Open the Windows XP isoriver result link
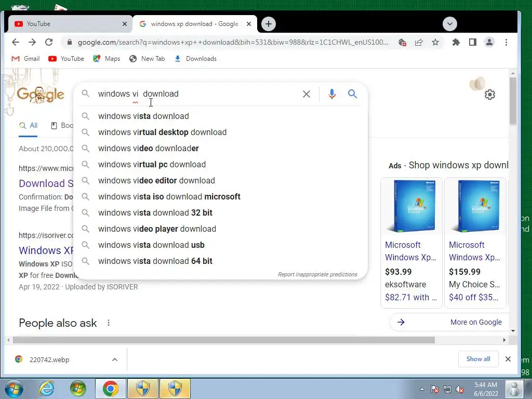 [46, 250]
